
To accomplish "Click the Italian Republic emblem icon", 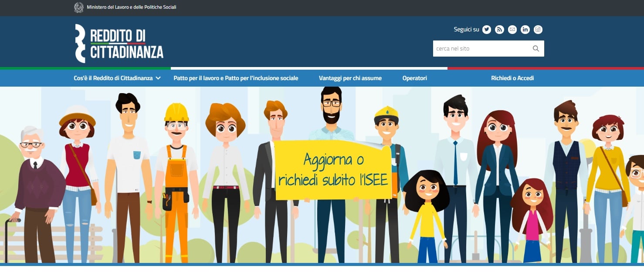I will [79, 7].
